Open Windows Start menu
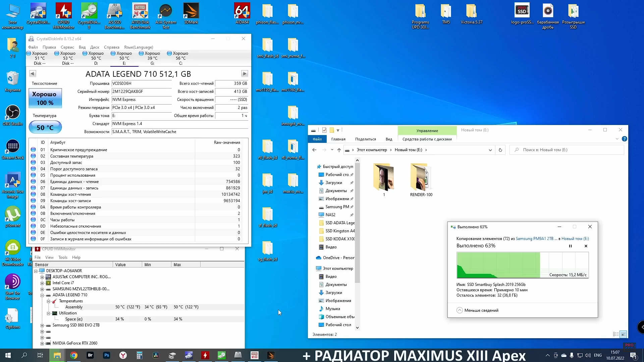Image resolution: width=644 pixels, height=362 pixels. (8, 355)
